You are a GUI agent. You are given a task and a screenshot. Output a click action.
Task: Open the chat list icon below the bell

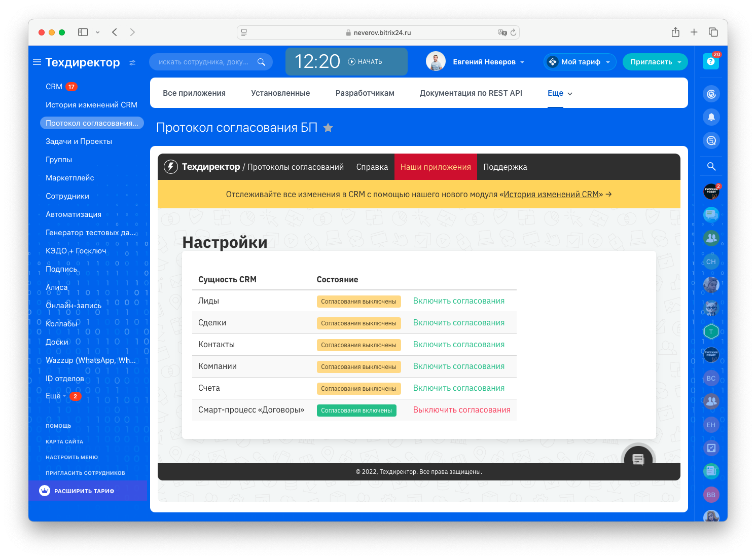click(711, 140)
